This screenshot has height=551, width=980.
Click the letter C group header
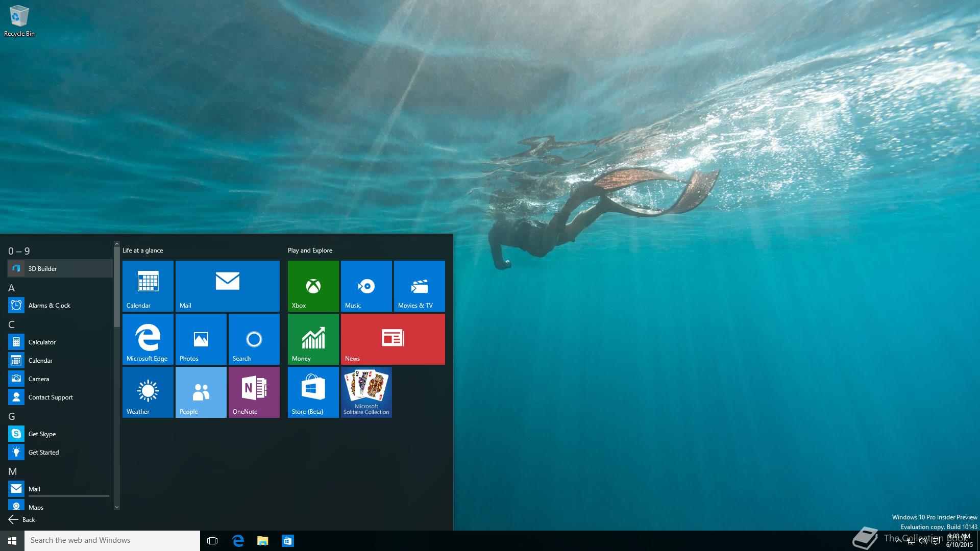11,324
